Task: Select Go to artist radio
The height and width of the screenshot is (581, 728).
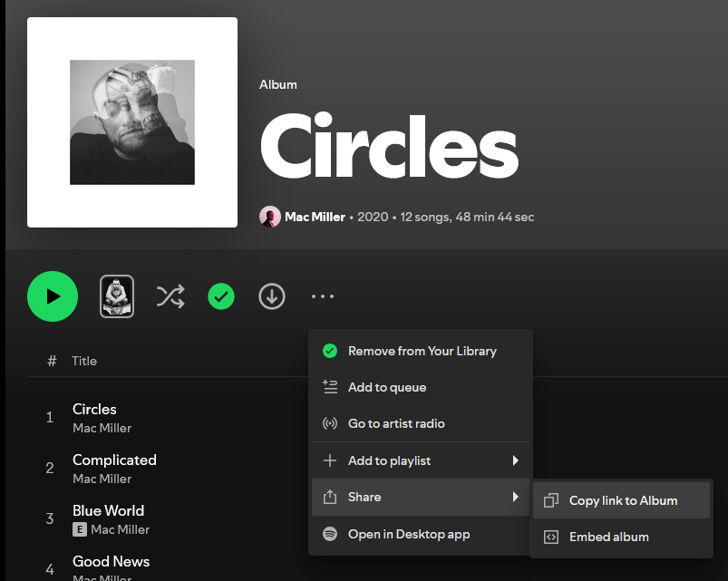Action: click(421, 423)
